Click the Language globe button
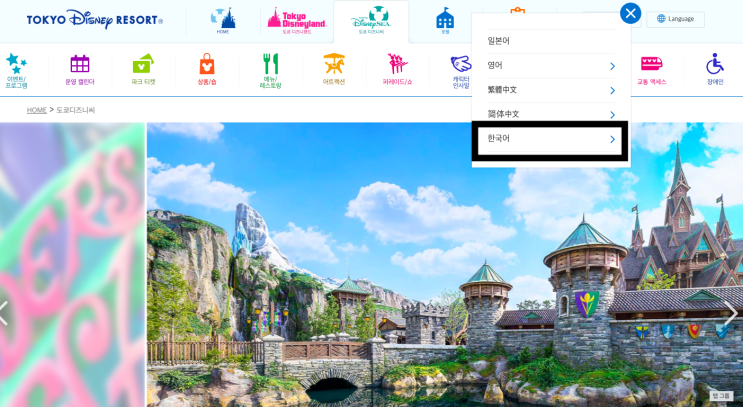The image size is (743, 407). (x=675, y=19)
